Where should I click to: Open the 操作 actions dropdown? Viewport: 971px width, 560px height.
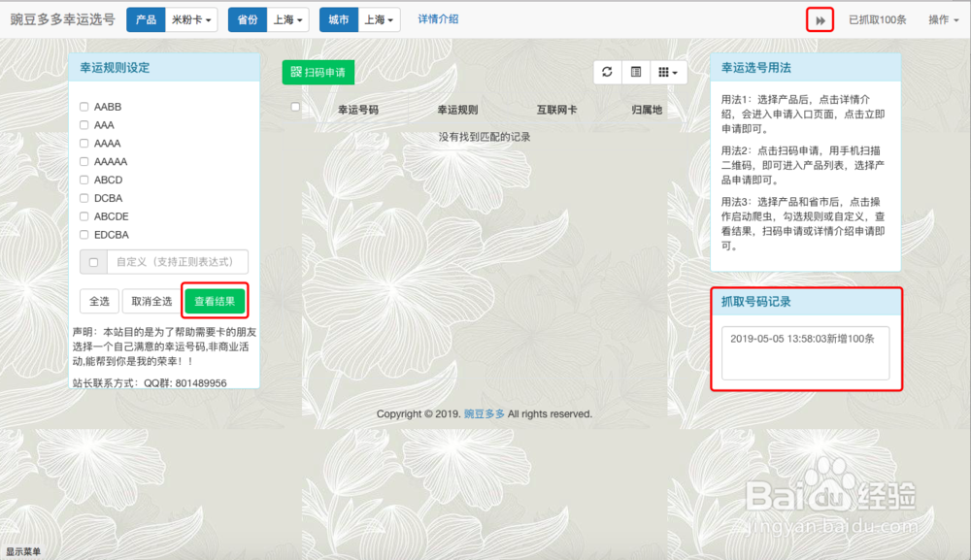[x=943, y=17]
